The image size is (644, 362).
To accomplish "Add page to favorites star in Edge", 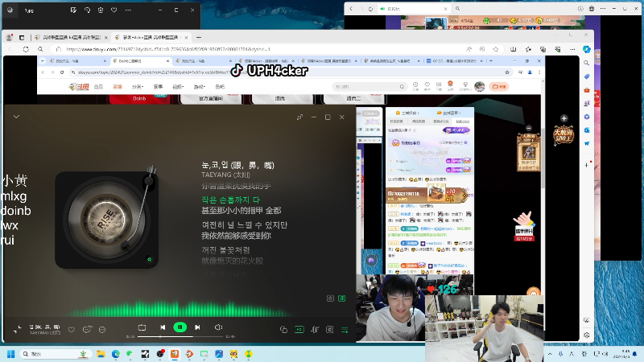I will 496,49.
